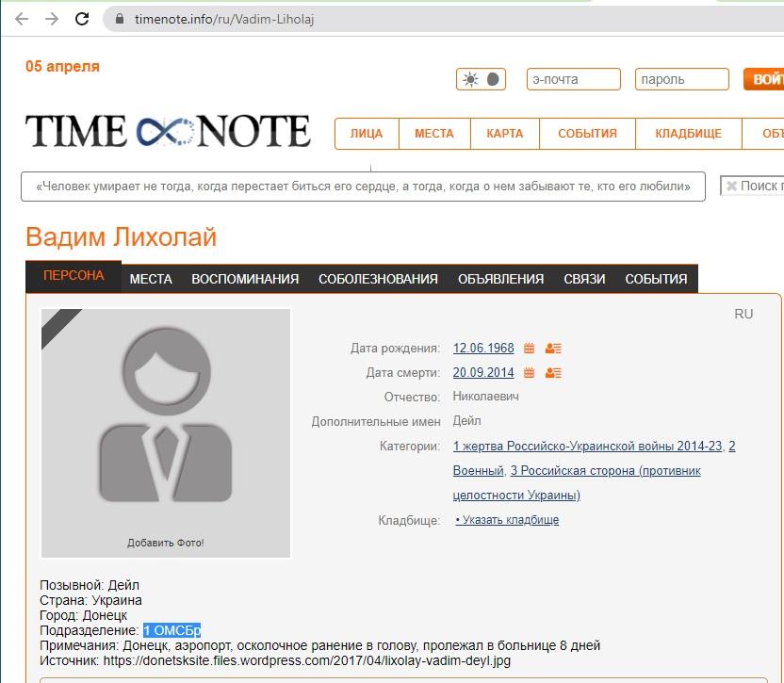Click the padlock site security icon
This screenshot has height=683, width=784.
[x=119, y=19]
